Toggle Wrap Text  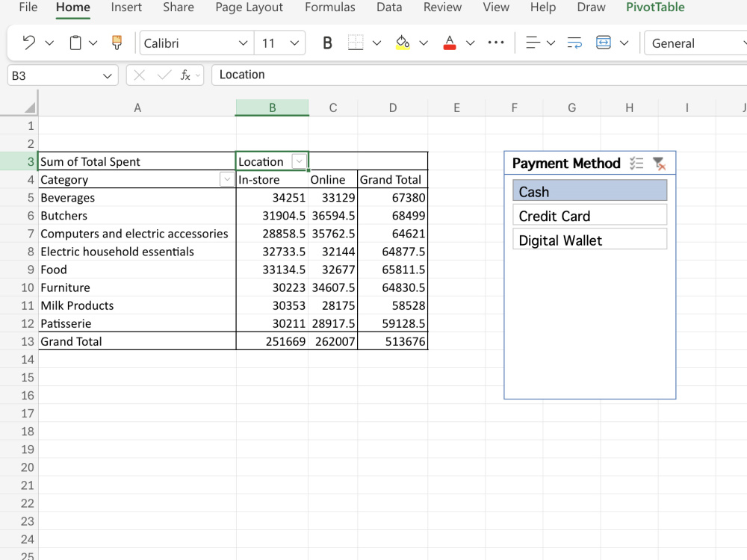tap(574, 43)
